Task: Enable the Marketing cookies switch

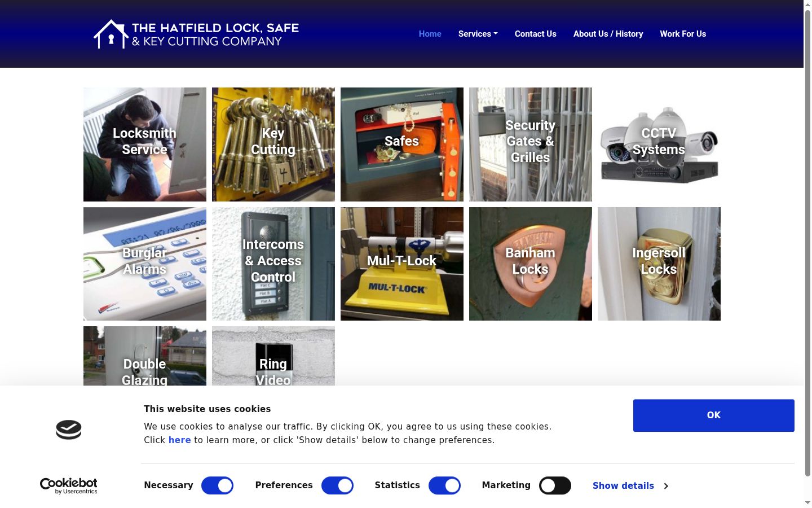Action: click(x=555, y=485)
